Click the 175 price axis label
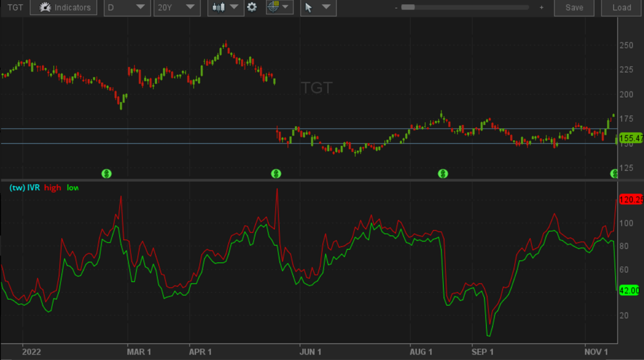 point(626,119)
